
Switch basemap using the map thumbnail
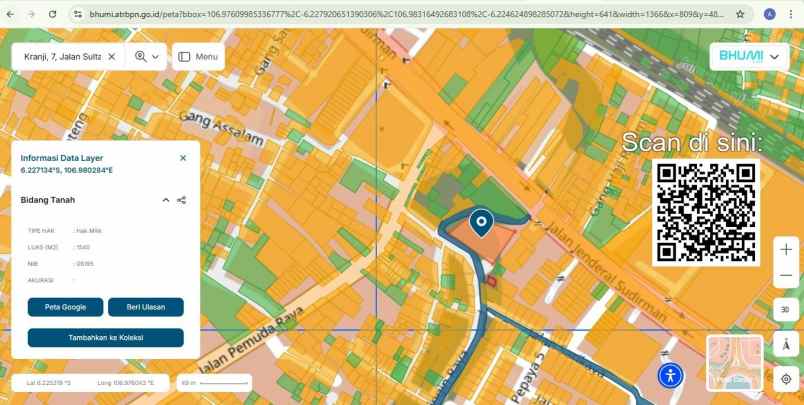[735, 362]
